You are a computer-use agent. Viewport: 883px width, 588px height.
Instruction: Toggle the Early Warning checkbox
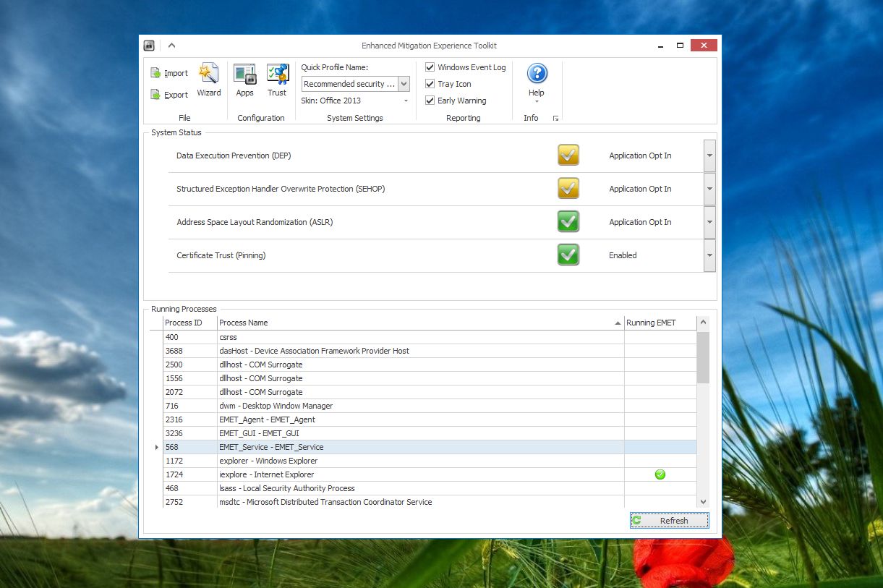430,101
